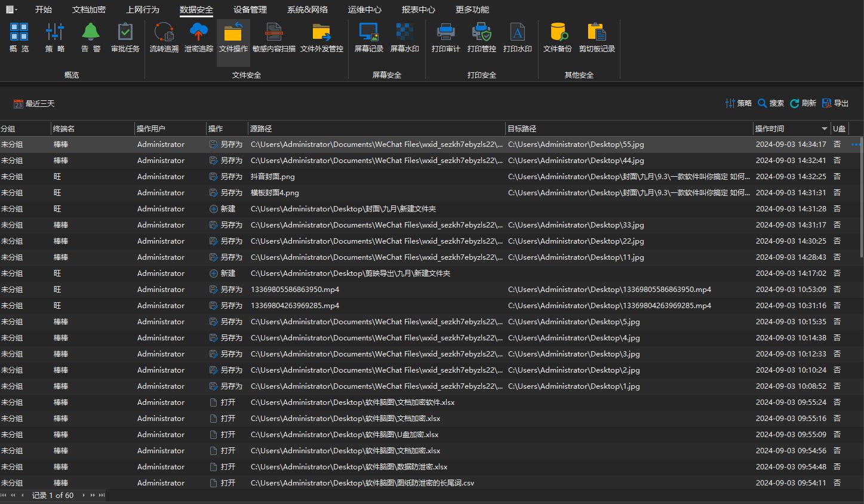
Task: Switch to the 运维中心 tab
Action: [365, 10]
